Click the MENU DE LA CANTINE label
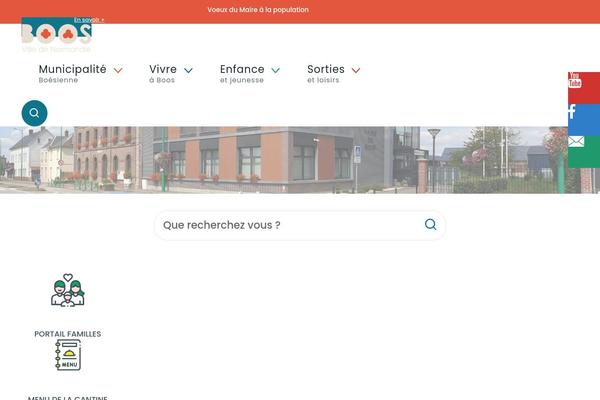 point(68,398)
